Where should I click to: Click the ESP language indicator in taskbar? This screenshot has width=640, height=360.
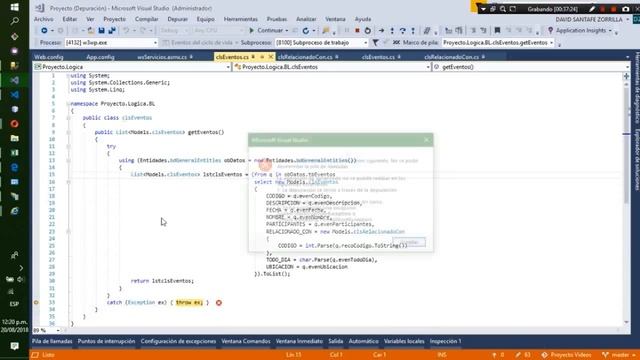(x=15, y=304)
